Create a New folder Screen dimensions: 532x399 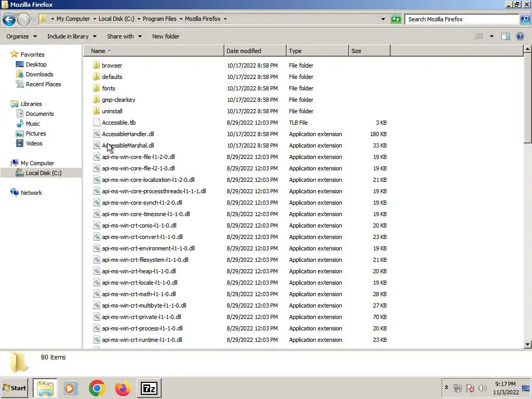tap(166, 36)
